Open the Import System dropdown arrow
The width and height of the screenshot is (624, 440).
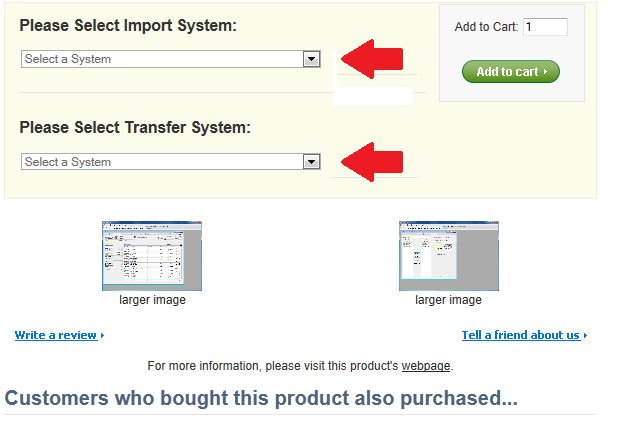pos(312,59)
